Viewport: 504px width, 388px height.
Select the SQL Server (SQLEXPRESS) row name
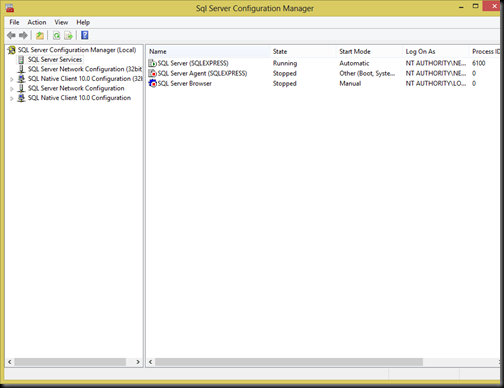click(x=193, y=63)
